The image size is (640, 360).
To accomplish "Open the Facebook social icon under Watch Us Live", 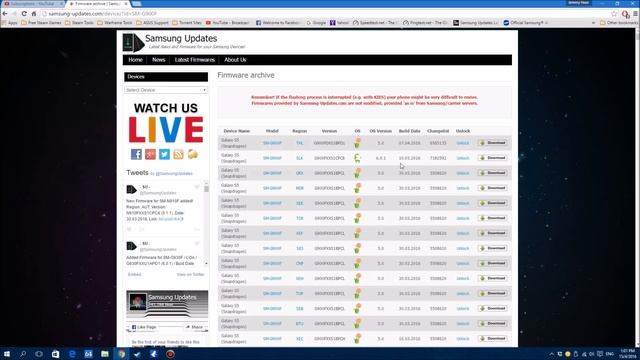I will [x=136, y=154].
